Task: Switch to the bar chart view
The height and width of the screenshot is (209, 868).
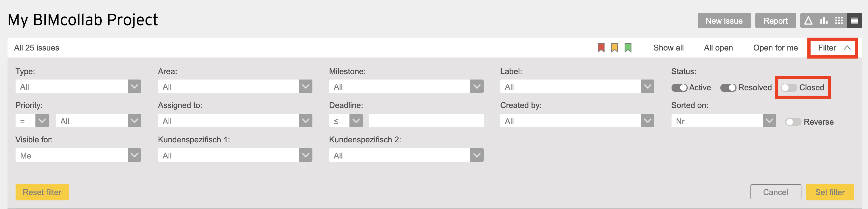Action: coord(823,21)
